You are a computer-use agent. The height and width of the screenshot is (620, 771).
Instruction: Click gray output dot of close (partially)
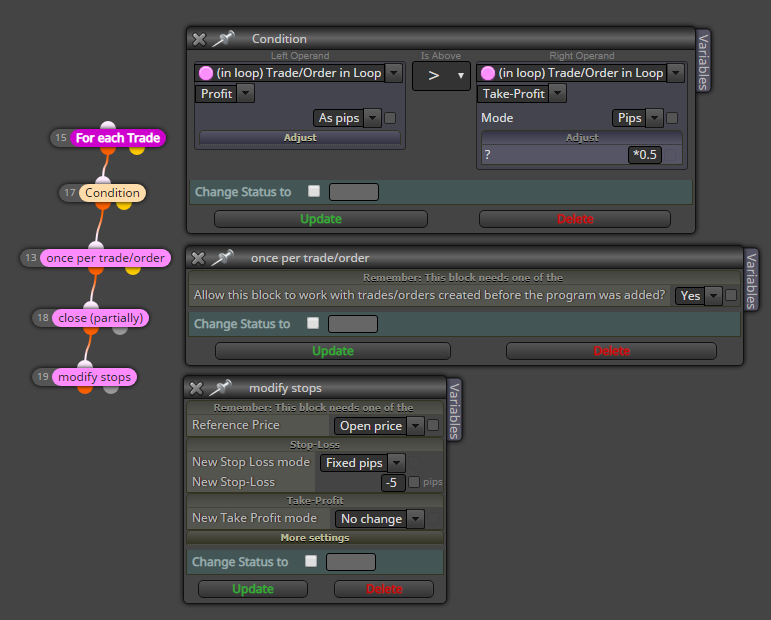[x=120, y=330]
